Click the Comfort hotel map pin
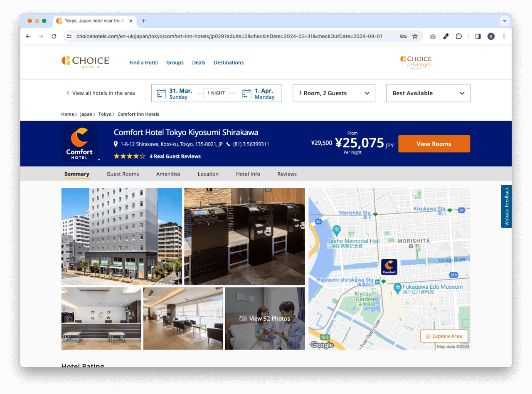Viewport: 532px width, 394px height. (389, 267)
